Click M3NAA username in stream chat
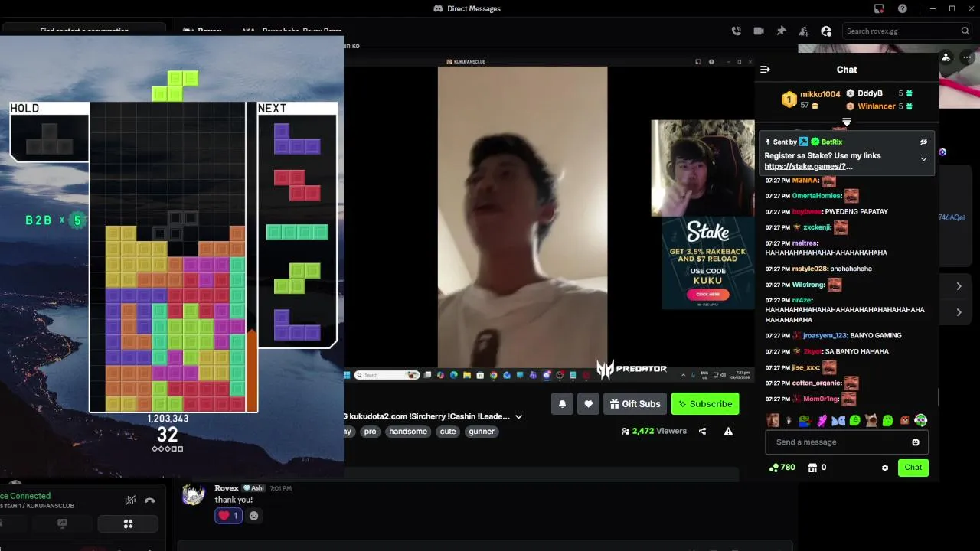Screen dimensions: 980x551 click(x=805, y=181)
